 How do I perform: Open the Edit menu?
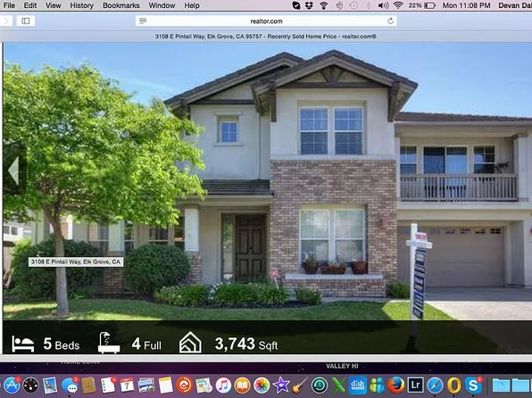click(x=30, y=5)
